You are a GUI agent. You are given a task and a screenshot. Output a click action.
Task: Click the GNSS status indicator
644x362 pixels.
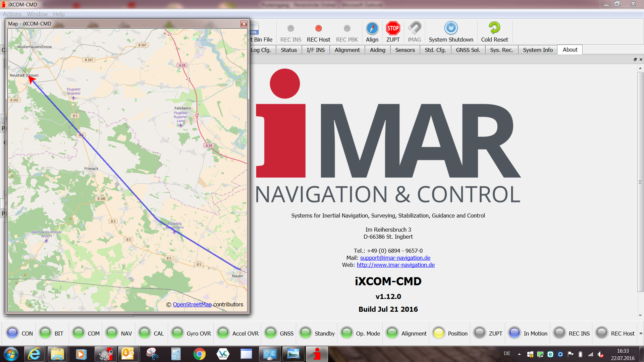coord(271,333)
